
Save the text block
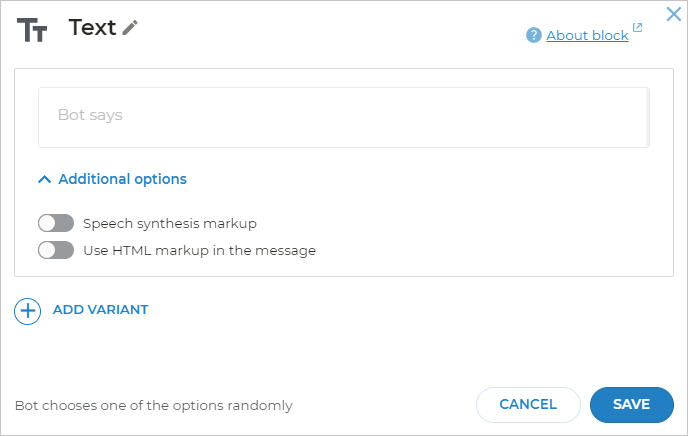pyautogui.click(x=631, y=404)
